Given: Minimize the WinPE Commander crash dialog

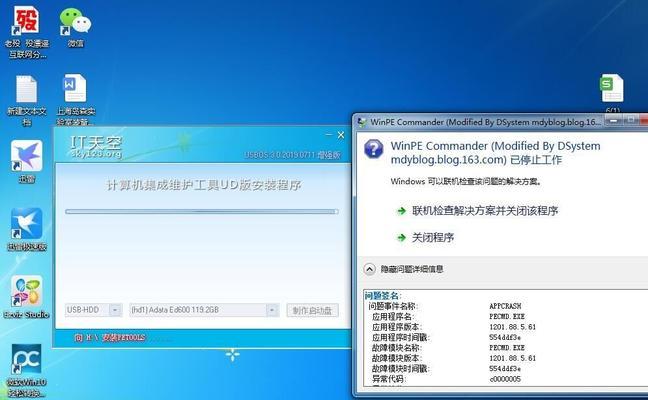Looking at the screenshot, I should pos(614,120).
